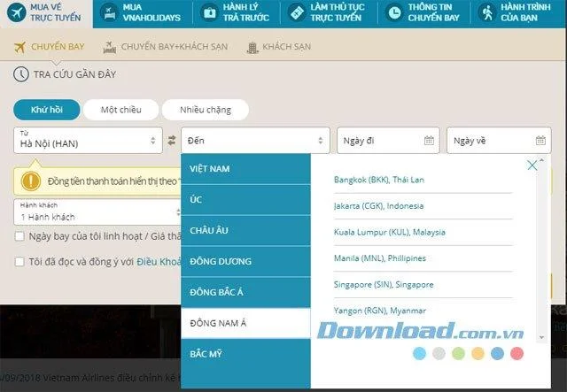Click the yellow exclamation warning icon
The height and width of the screenshot is (392, 567).
tap(31, 181)
